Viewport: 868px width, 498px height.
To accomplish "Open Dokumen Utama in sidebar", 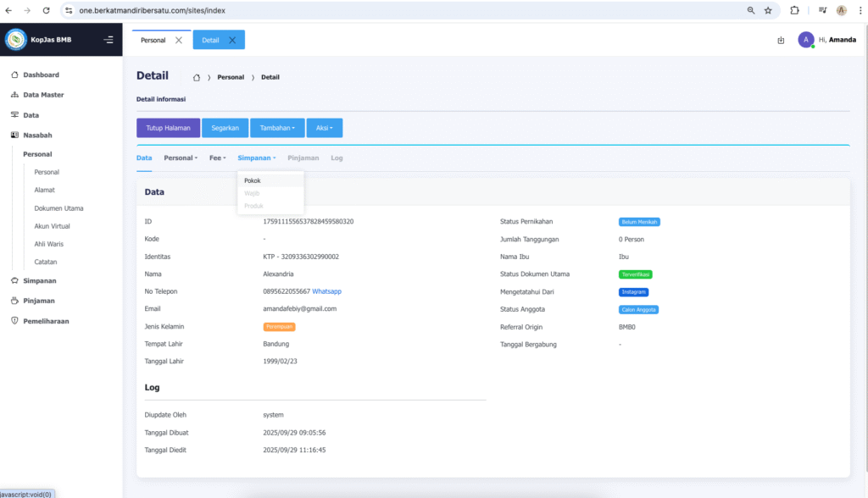I will click(x=58, y=208).
